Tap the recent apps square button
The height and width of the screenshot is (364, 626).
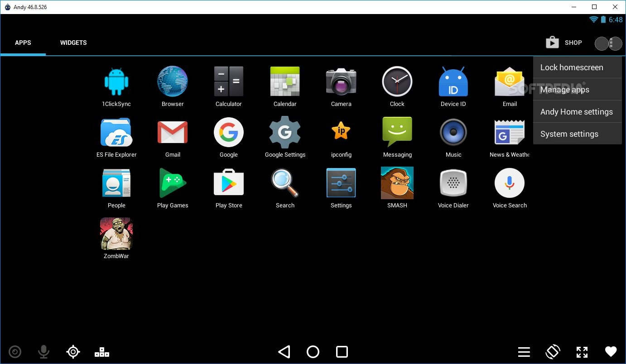[342, 352]
